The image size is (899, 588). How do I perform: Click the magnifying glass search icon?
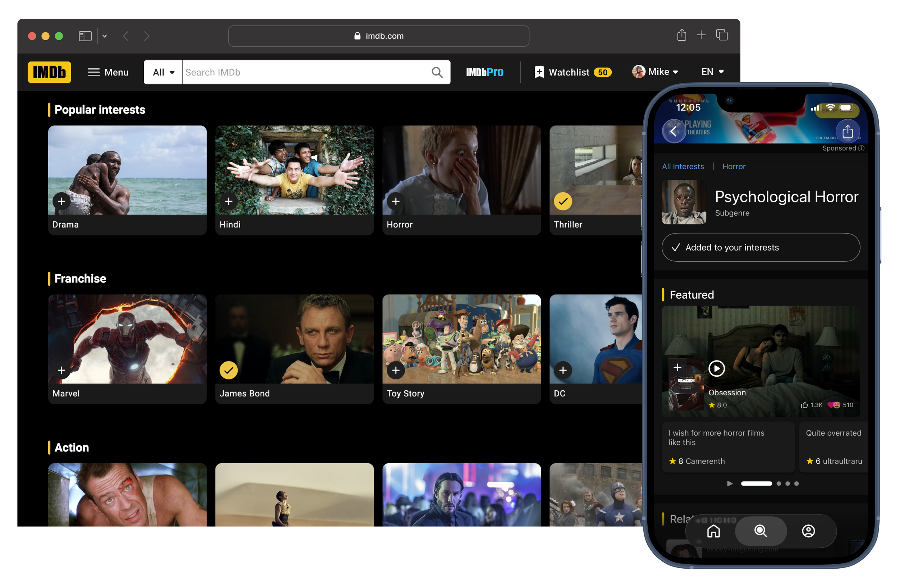[x=437, y=72]
